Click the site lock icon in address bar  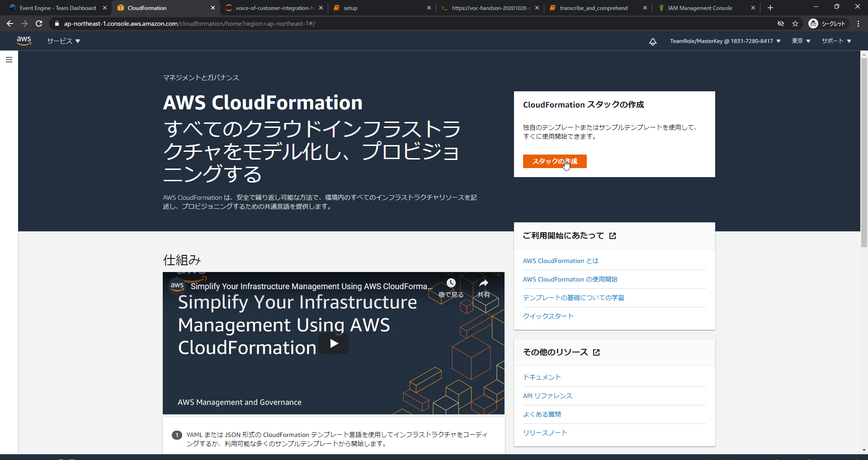pos(57,23)
